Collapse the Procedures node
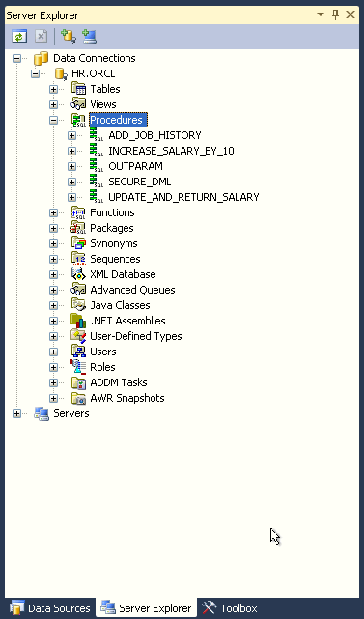Viewport: 364px width, 619px height. point(53,120)
